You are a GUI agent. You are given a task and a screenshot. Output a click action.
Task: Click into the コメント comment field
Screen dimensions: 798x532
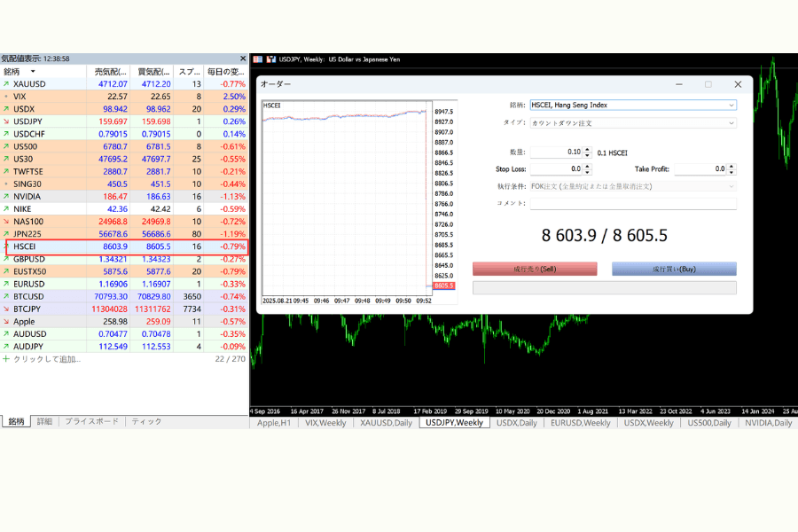[632, 203]
